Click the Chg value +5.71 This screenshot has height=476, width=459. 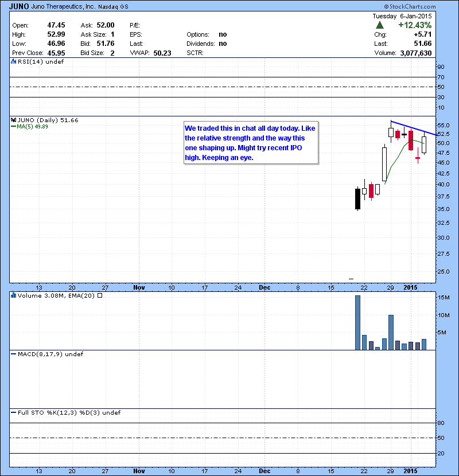tap(423, 34)
